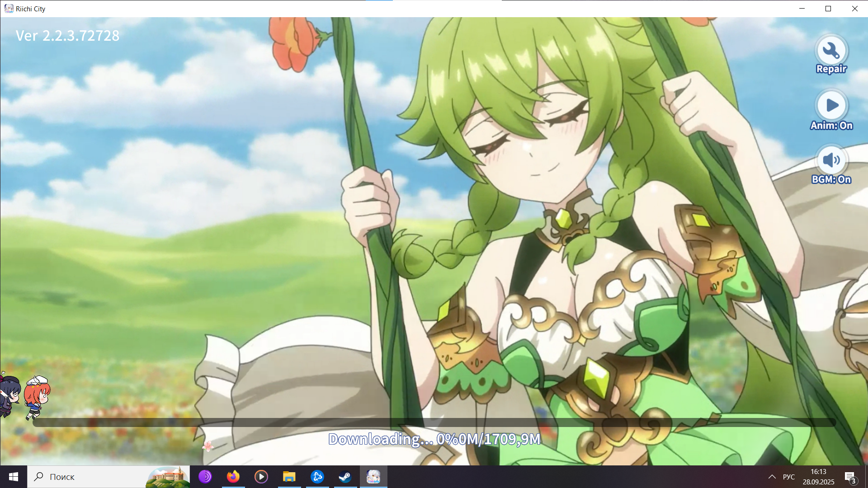Screen dimensions: 868x488
Task: Open the Windows Start menu
Action: click(x=14, y=477)
